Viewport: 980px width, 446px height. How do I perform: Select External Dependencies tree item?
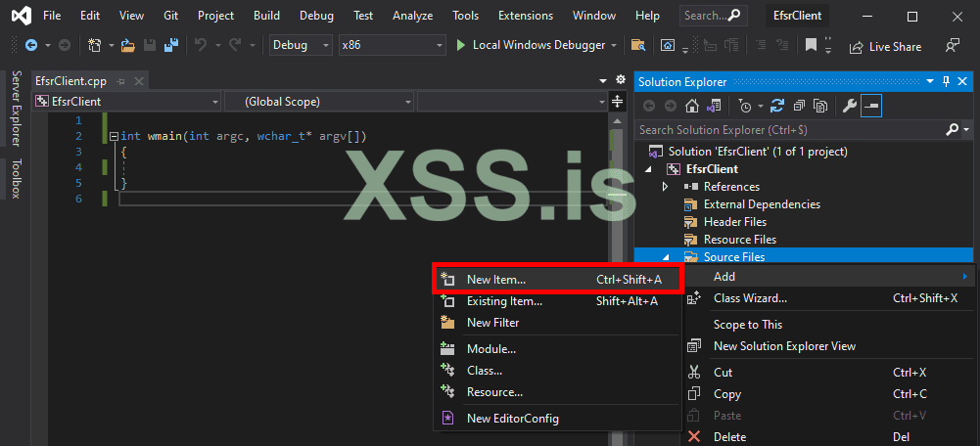[762, 204]
